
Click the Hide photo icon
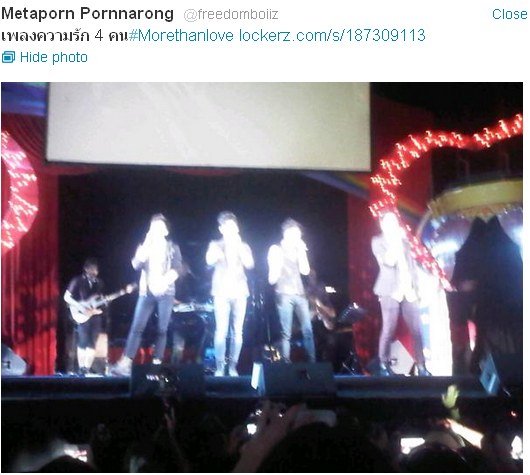click(8, 57)
